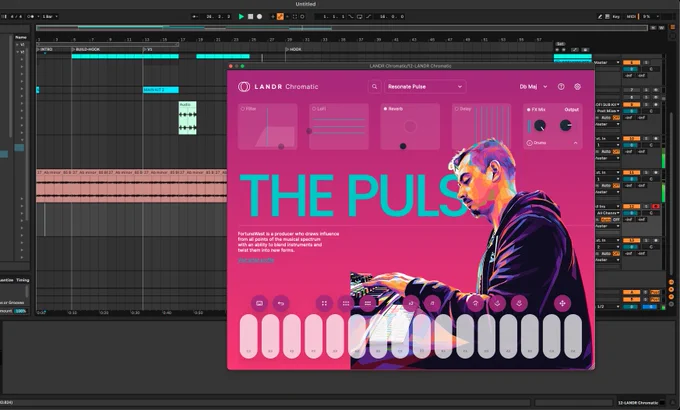Toggle the LoFi effect on
Screen dimensions: 680x410
tap(314, 109)
